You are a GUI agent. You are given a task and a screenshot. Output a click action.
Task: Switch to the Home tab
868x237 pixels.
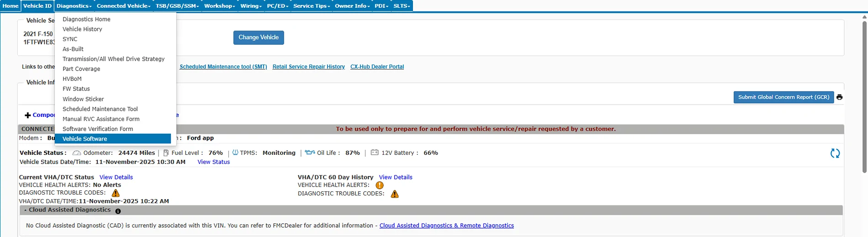[11, 6]
